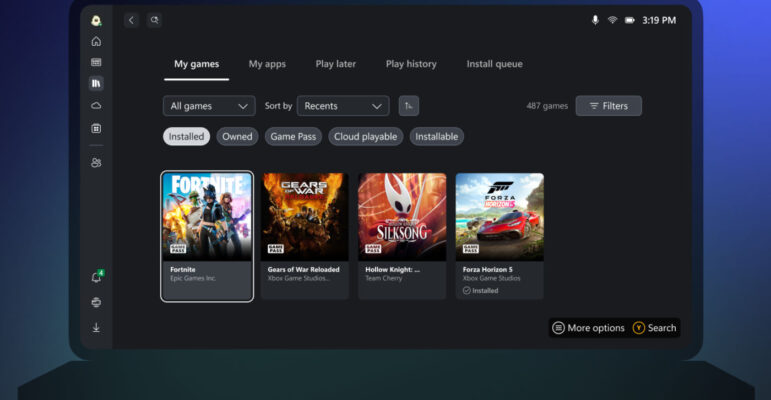Open notifications bell with badge
771x400 pixels.
coord(97,277)
